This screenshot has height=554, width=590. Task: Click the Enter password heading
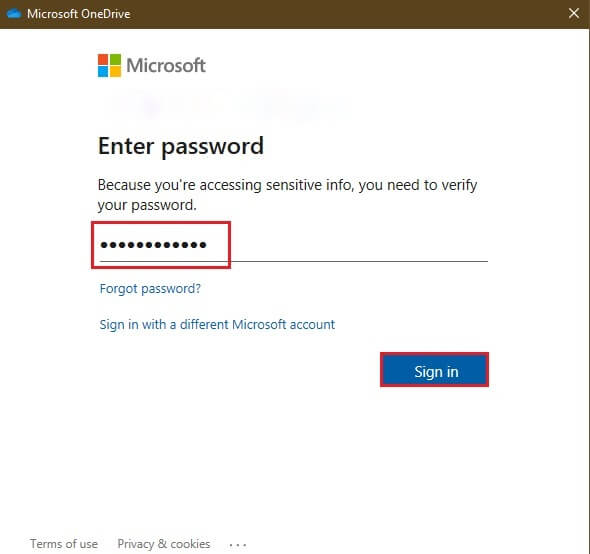(x=181, y=146)
